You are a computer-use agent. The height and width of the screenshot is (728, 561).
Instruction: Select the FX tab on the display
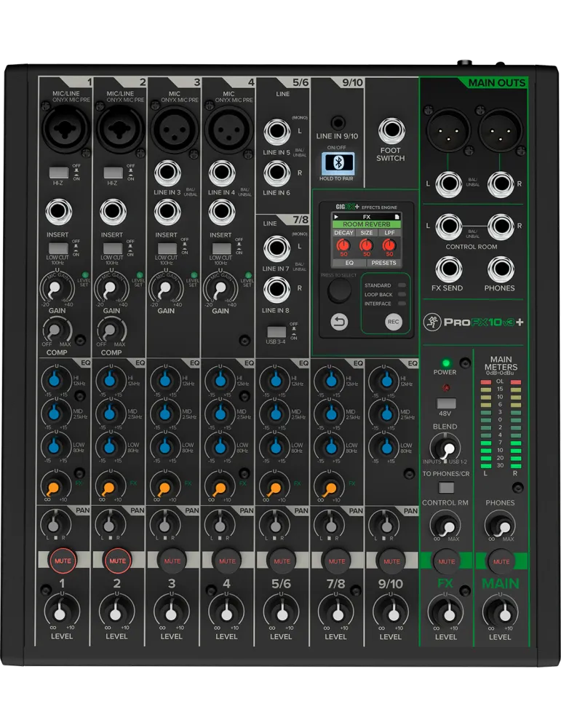click(366, 217)
